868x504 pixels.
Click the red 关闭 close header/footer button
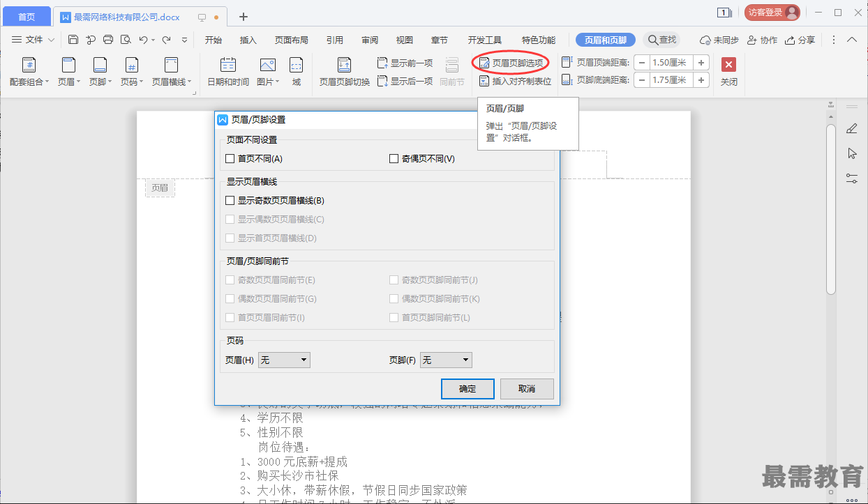[728, 72]
